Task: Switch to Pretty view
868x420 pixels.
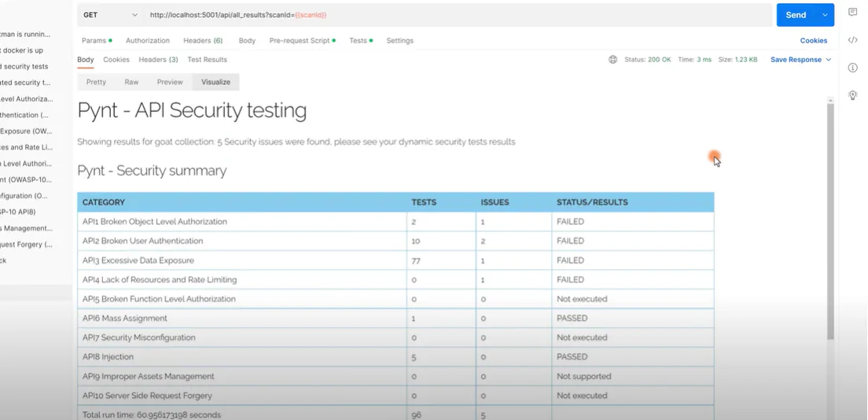Action: click(x=97, y=82)
